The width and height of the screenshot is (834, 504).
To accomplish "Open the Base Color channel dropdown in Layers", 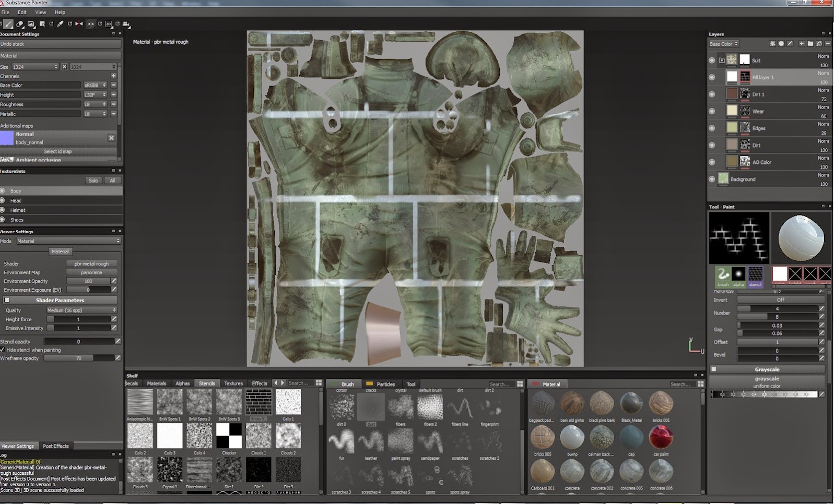I will pos(723,44).
